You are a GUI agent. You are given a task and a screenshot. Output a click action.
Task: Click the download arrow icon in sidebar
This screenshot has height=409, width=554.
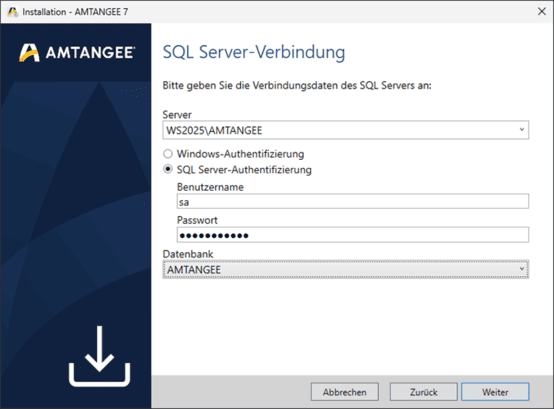click(x=100, y=356)
